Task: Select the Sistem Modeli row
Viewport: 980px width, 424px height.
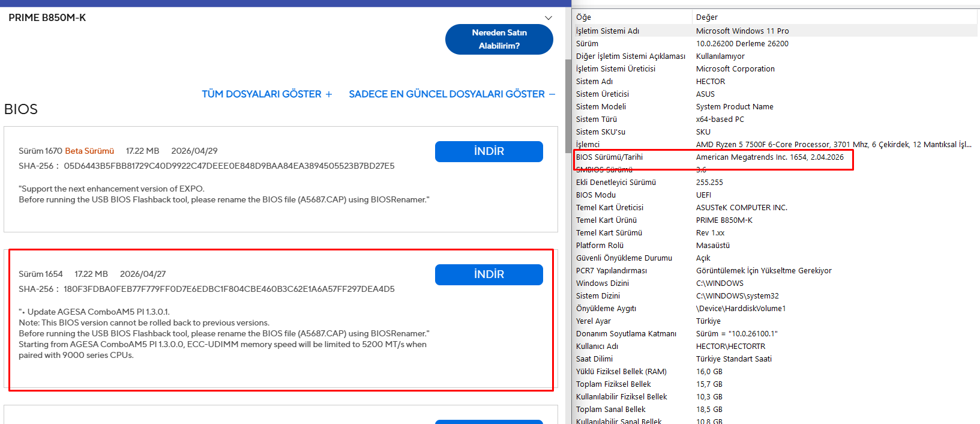Action: pos(775,106)
